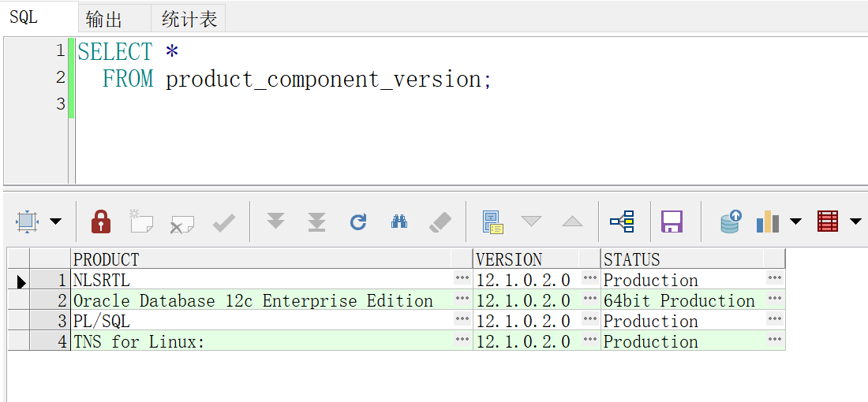
Task: Select the Oracle Database 12c Enterprise Edition cell
Action: (253, 300)
